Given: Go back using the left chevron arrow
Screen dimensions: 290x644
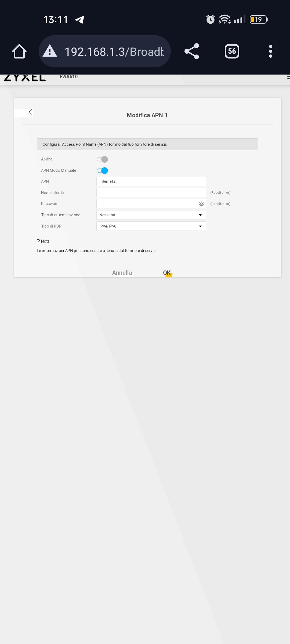Looking at the screenshot, I should click(x=30, y=112).
